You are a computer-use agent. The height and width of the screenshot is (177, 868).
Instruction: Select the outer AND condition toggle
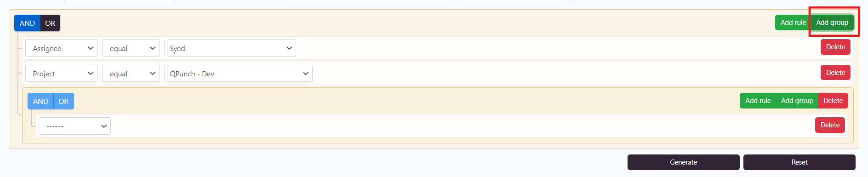click(x=27, y=23)
